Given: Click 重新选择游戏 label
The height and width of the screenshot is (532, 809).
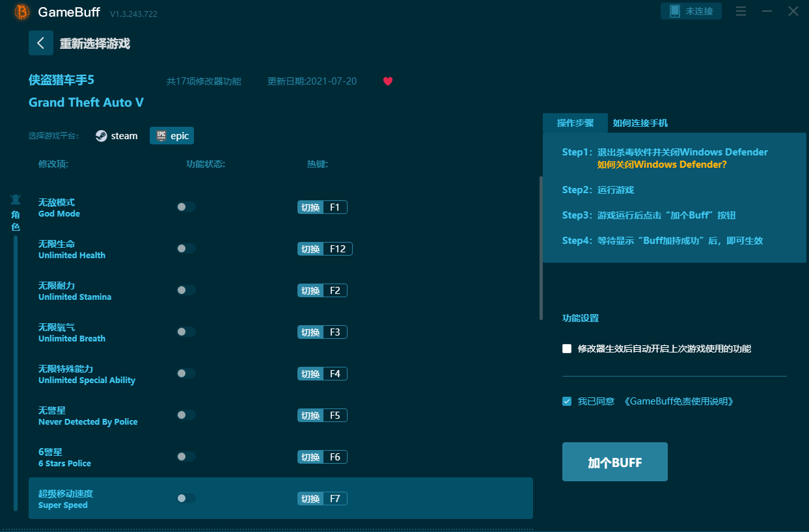Looking at the screenshot, I should pyautogui.click(x=95, y=44).
